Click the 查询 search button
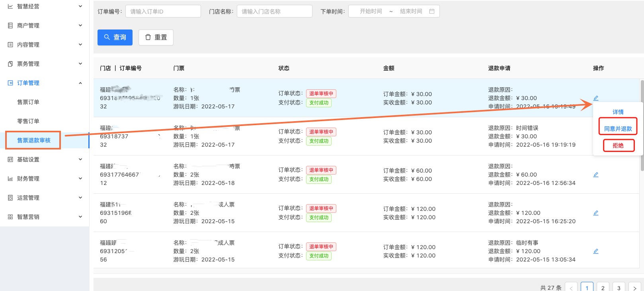 [x=115, y=37]
